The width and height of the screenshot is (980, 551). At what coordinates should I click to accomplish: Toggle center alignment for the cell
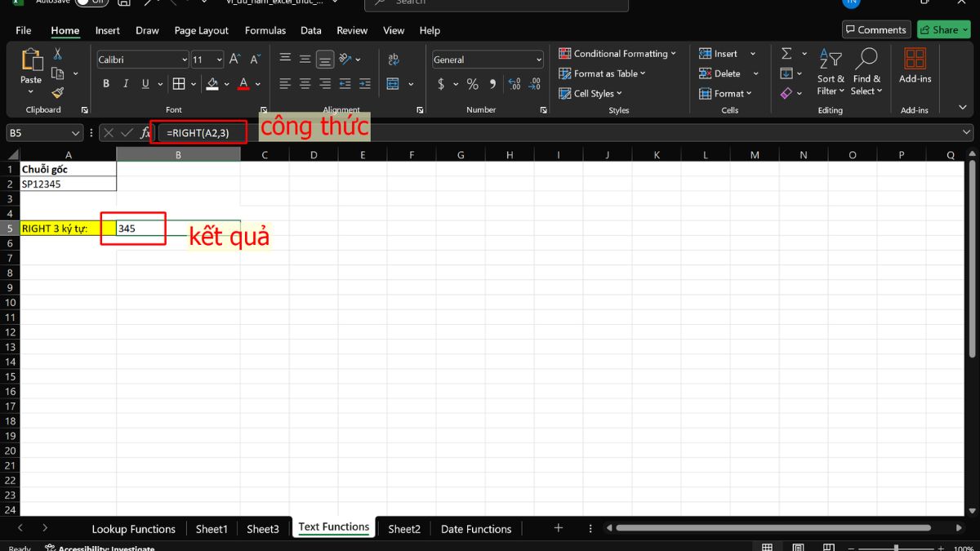(305, 84)
